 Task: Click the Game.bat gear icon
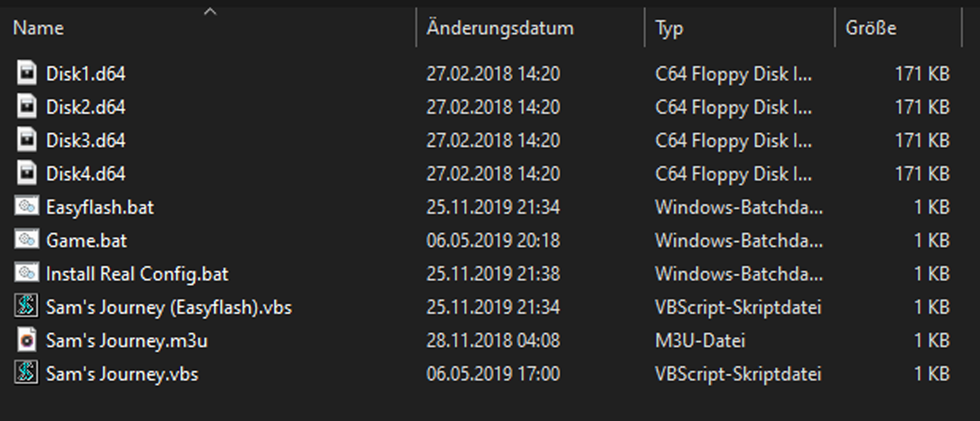coord(27,240)
